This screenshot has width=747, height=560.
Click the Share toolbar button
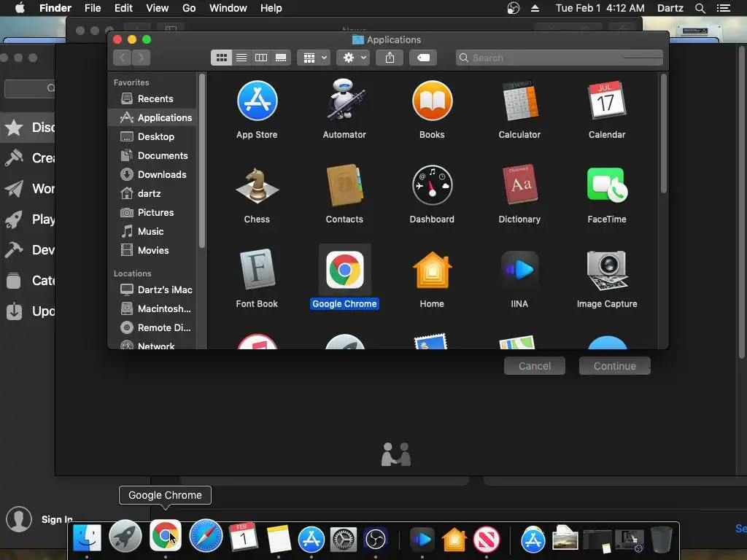point(390,58)
